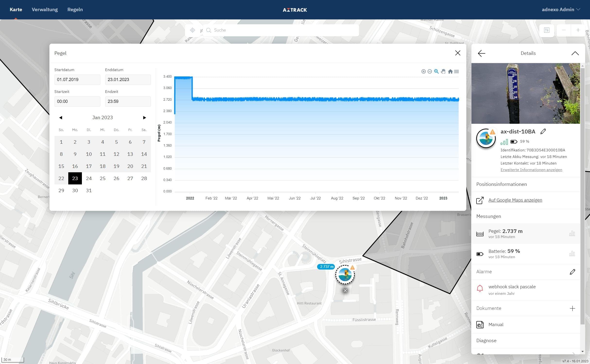Close the Pegel dialog
590x364 pixels.
(x=458, y=53)
